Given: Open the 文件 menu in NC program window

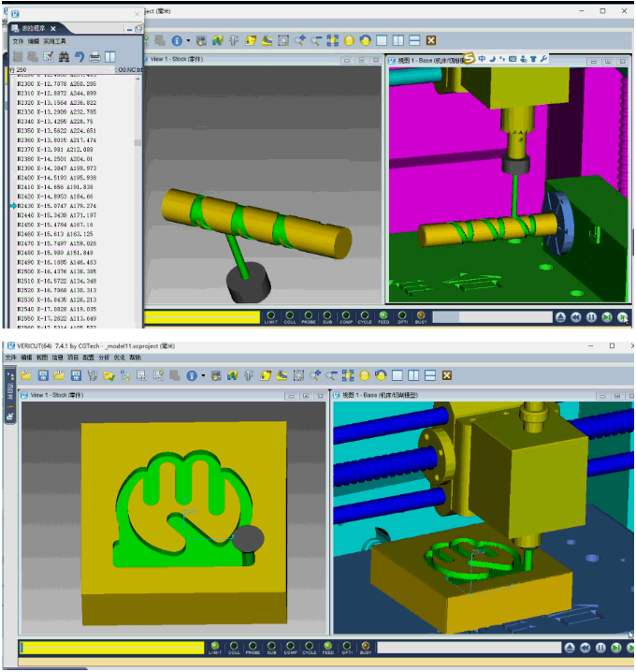Looking at the screenshot, I should [x=18, y=41].
